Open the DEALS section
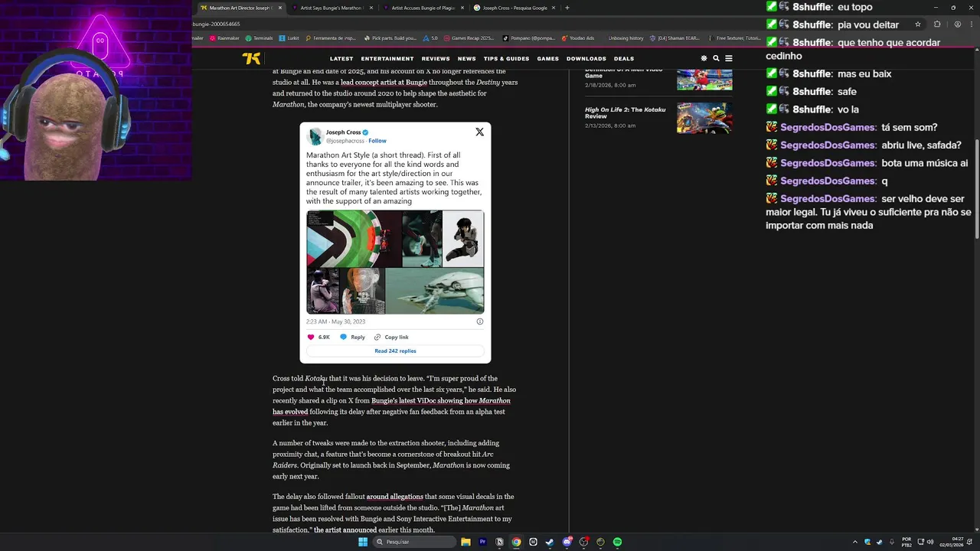The width and height of the screenshot is (980, 551). coord(624,59)
